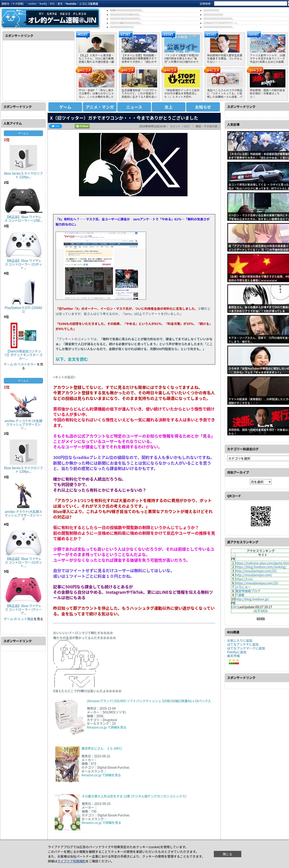Click the blog logo オレ的ゲーム速報@JIN
The height and width of the screenshot is (868, 289).
pos(50,18)
